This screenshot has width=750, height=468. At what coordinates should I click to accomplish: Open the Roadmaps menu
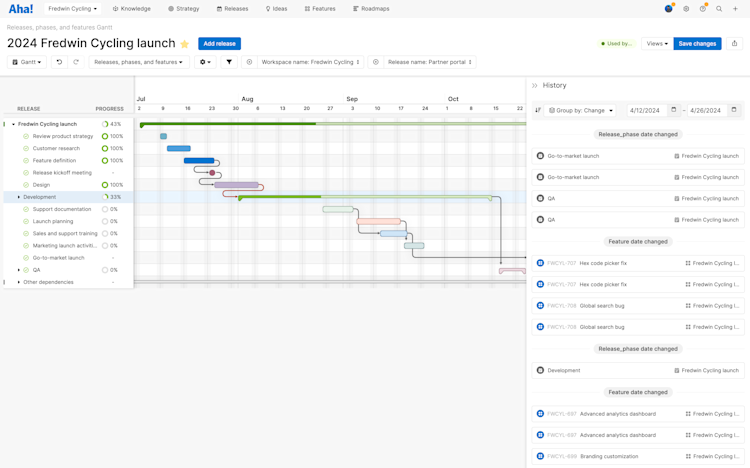click(x=371, y=9)
